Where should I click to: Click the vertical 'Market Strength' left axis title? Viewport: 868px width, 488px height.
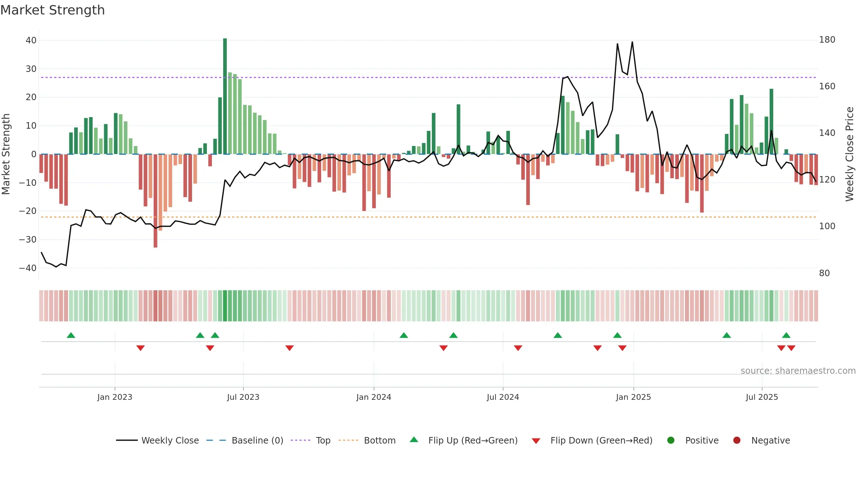[x=6, y=154]
